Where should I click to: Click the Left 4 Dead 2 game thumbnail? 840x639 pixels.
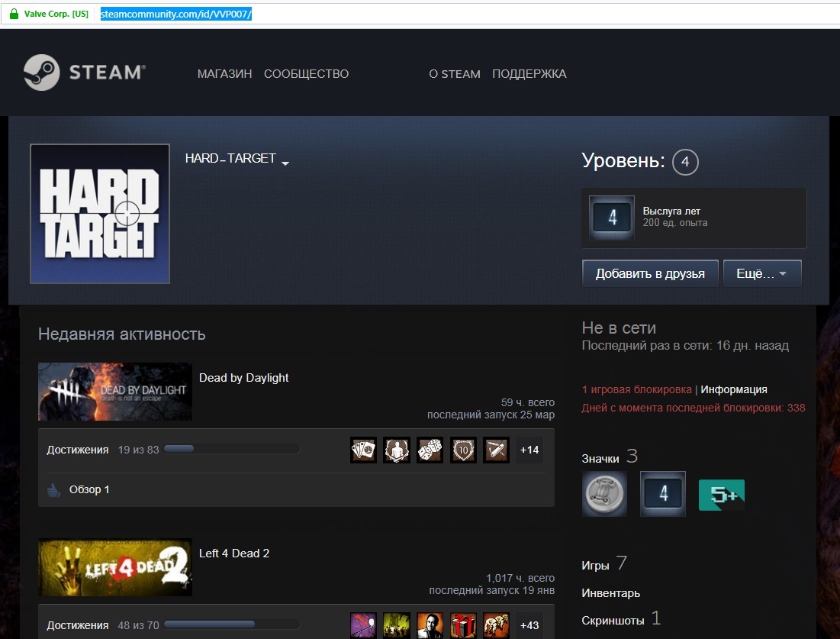click(115, 567)
